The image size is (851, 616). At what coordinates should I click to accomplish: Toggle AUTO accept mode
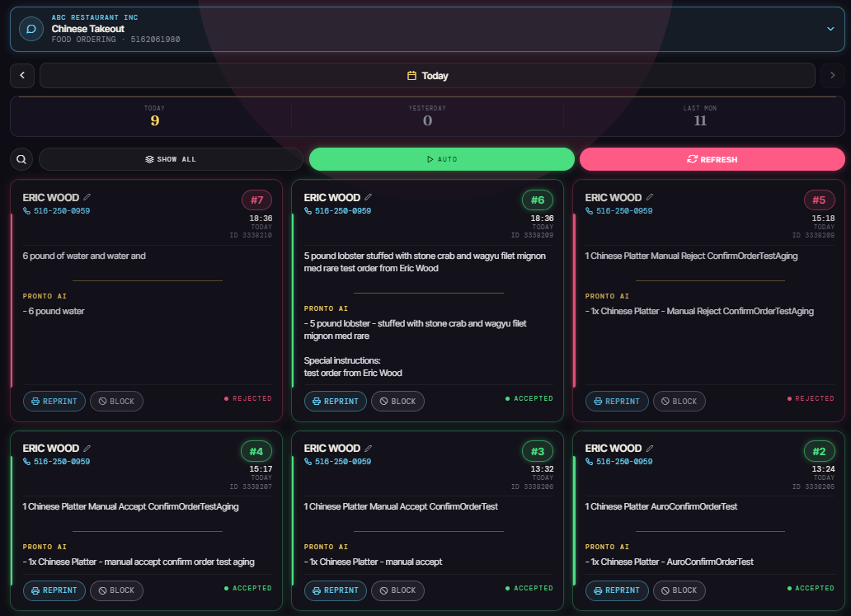pos(442,159)
